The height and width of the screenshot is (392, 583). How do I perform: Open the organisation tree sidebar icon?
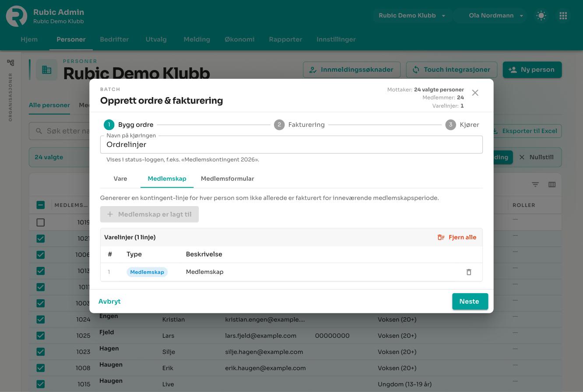pos(11,63)
